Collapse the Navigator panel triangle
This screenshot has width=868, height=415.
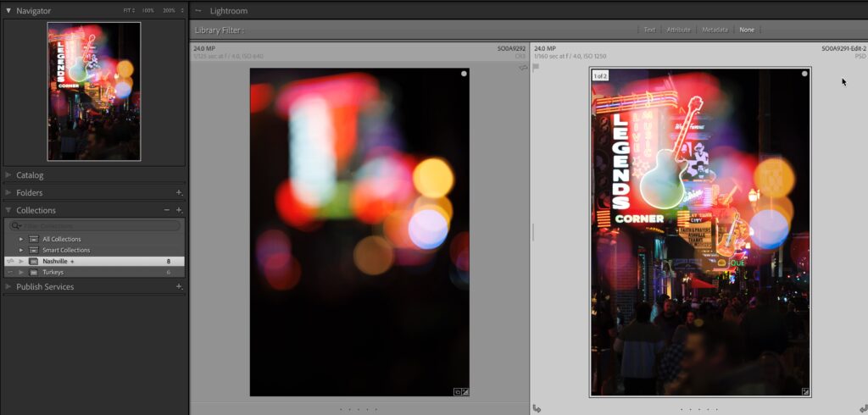pos(8,10)
